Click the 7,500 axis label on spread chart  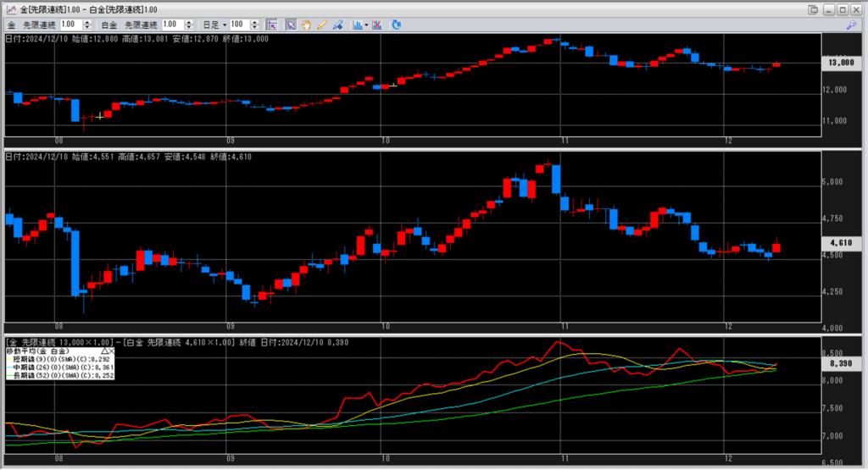point(834,408)
